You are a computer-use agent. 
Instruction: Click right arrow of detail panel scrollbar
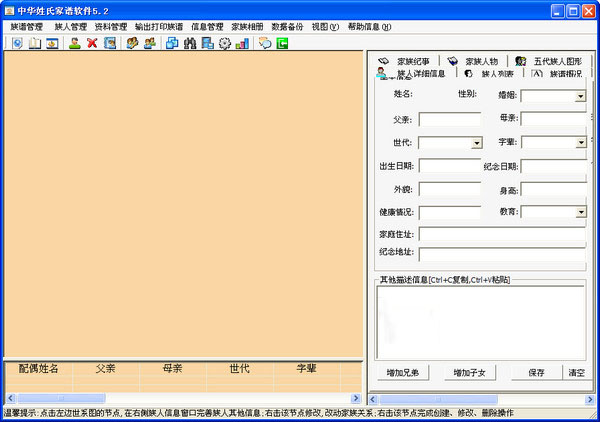(590, 400)
